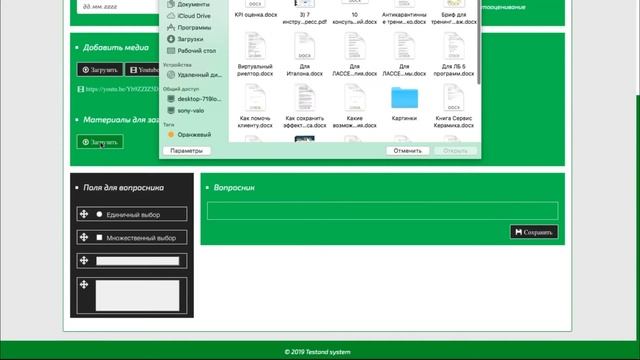Click the empty Вопросник drop area
Image resolution: width=640 pixels, height=360 pixels.
tap(382, 211)
